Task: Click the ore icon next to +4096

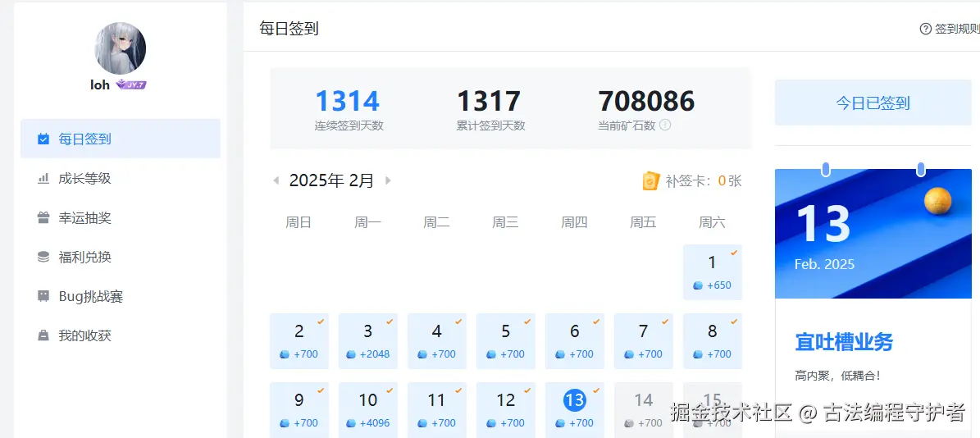Action: [351, 423]
